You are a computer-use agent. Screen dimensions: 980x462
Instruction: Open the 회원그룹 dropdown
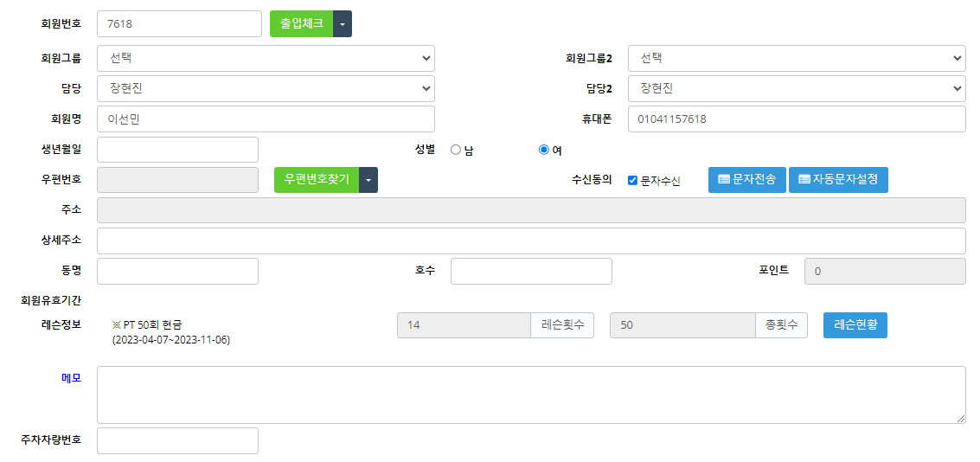pos(266,58)
